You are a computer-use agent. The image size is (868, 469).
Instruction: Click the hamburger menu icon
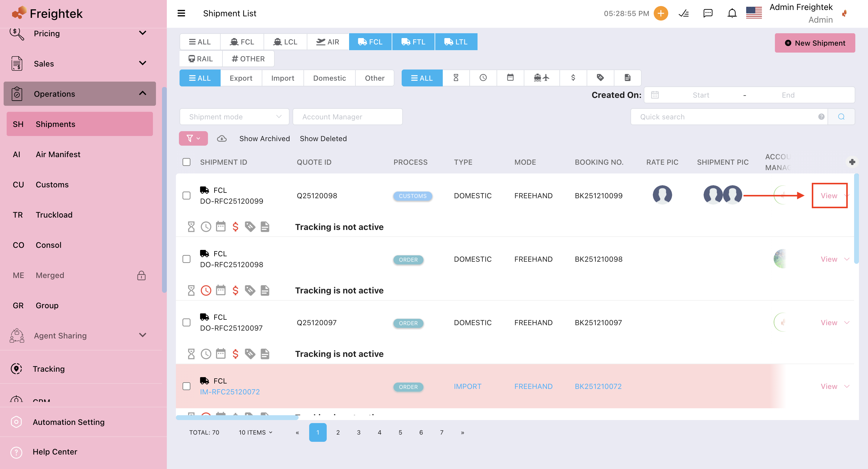pyautogui.click(x=181, y=14)
